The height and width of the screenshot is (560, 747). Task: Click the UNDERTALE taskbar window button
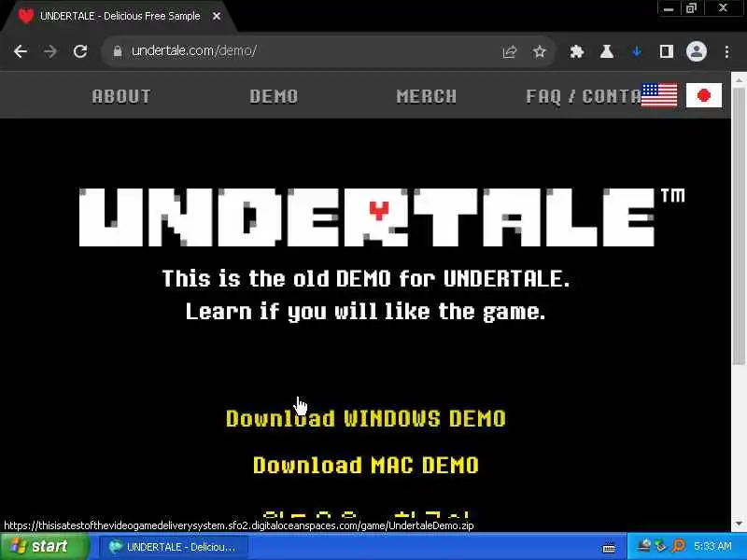tap(173, 547)
